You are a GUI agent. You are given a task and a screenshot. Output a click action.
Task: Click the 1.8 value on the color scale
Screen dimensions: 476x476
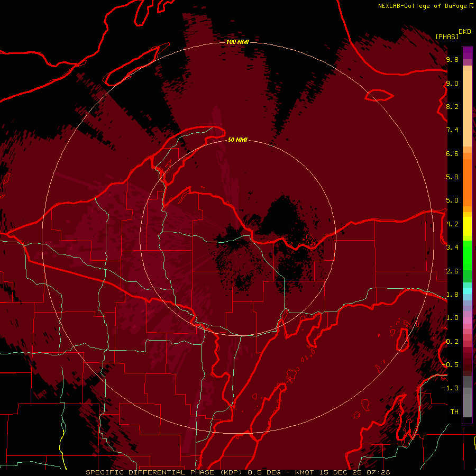point(452,295)
